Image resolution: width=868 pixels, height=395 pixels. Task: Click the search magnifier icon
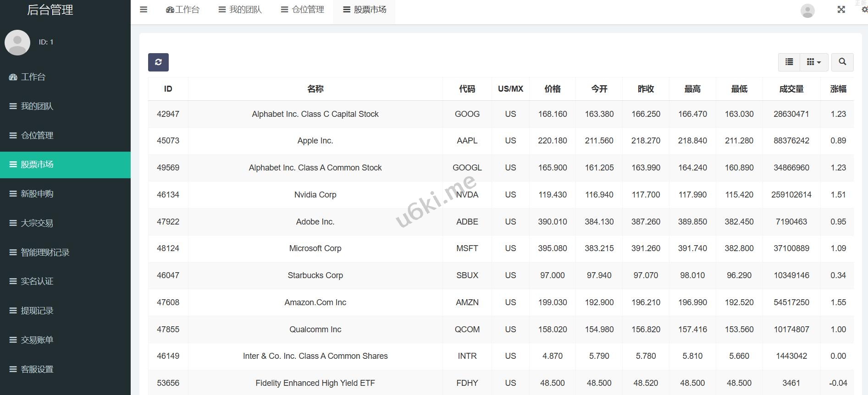[842, 62]
